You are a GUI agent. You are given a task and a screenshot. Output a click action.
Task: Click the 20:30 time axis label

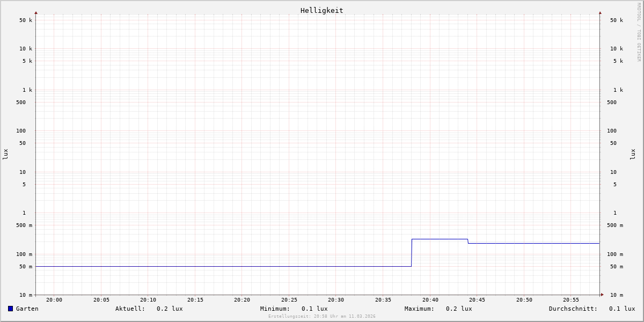click(x=336, y=300)
